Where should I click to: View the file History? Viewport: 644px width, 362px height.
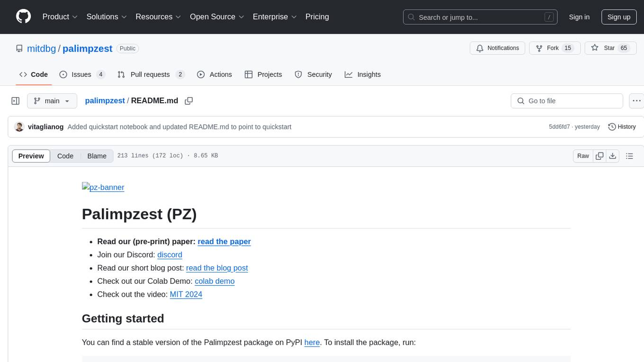click(x=622, y=127)
